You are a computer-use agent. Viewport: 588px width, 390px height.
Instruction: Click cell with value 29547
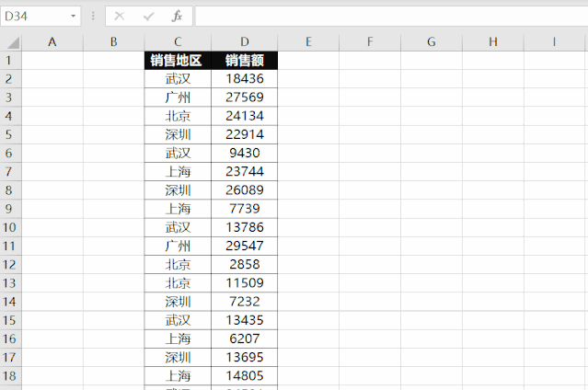tap(245, 246)
